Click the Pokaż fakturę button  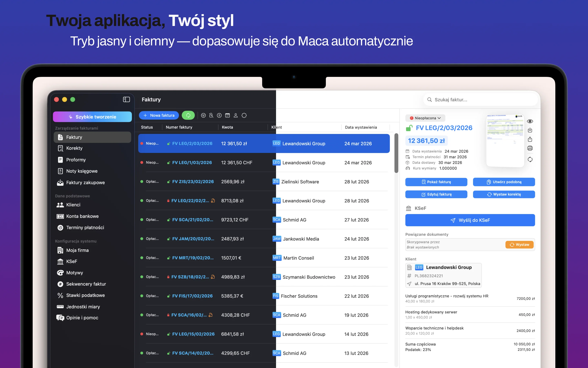(436, 182)
